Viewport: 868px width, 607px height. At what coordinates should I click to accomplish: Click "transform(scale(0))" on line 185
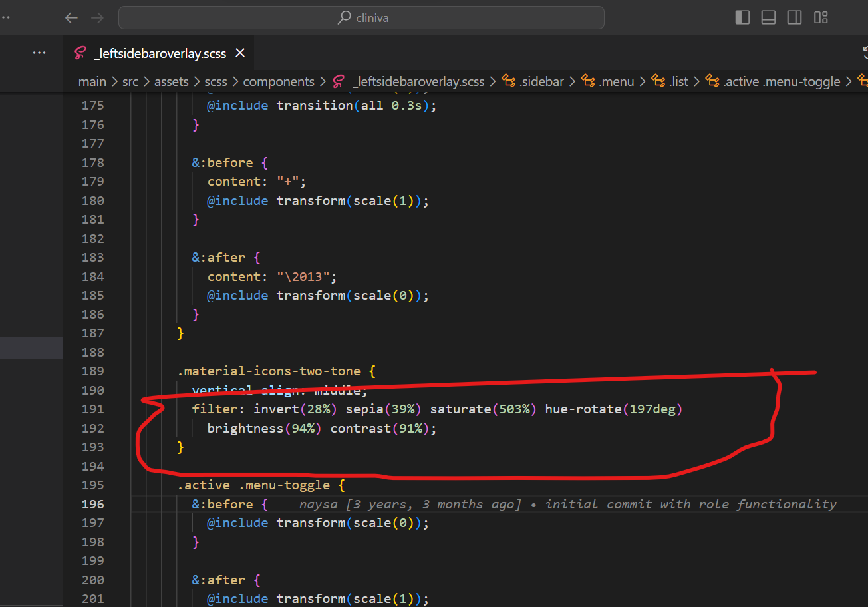click(x=349, y=295)
